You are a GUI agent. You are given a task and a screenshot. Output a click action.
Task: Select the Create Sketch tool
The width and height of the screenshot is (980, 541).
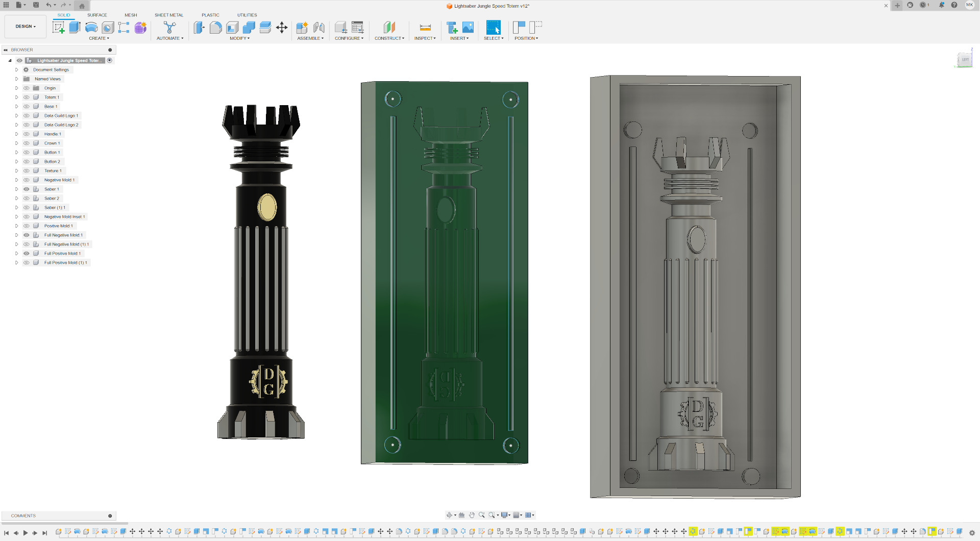pyautogui.click(x=58, y=28)
